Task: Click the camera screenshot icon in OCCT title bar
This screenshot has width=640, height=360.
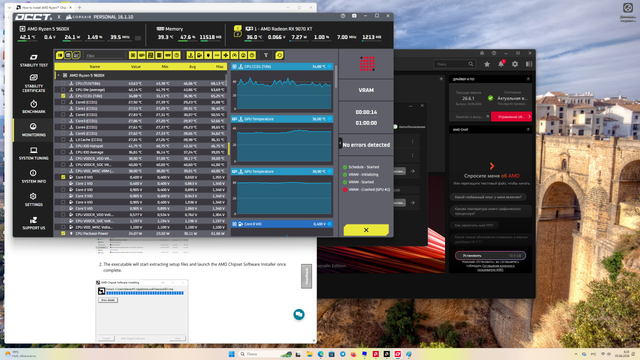Action: 354,16
